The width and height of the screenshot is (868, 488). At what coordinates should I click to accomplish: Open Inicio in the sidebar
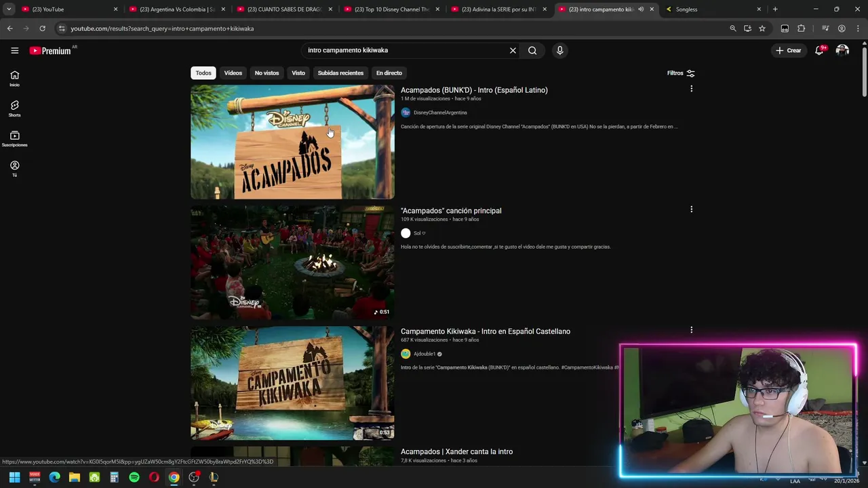coord(14,79)
